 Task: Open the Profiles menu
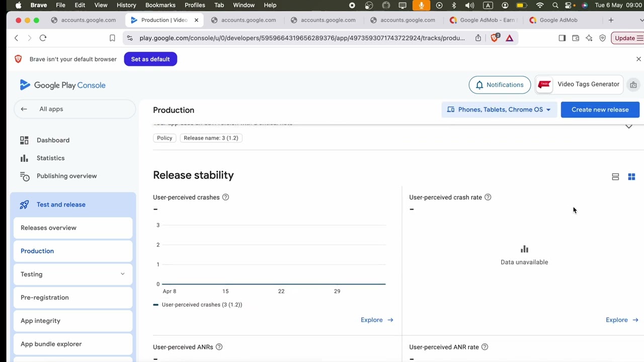pyautogui.click(x=195, y=5)
